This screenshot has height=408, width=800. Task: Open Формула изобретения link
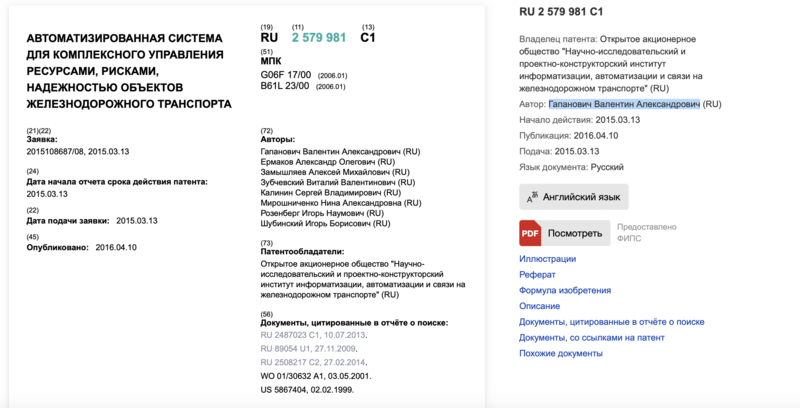[564, 290]
